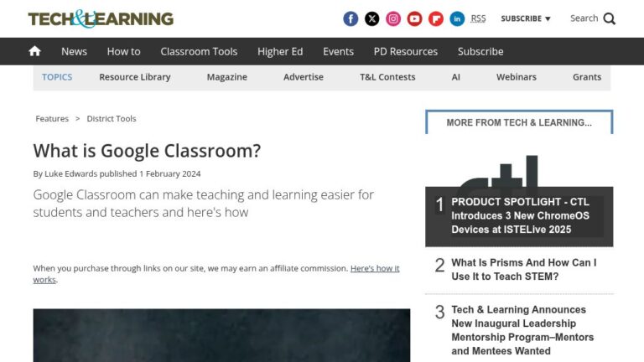Open the CTL Product Spotlight article
The width and height of the screenshot is (644, 362).
521,215
